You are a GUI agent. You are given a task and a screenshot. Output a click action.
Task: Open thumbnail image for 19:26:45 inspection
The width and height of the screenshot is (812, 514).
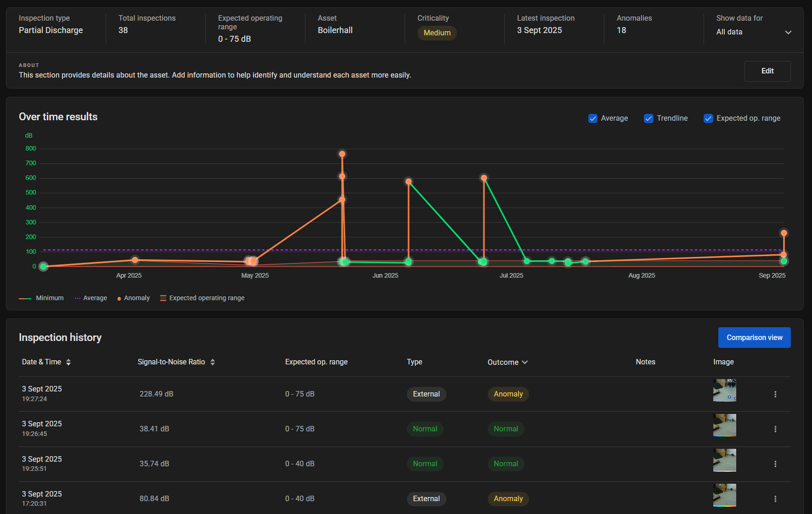[724, 425]
